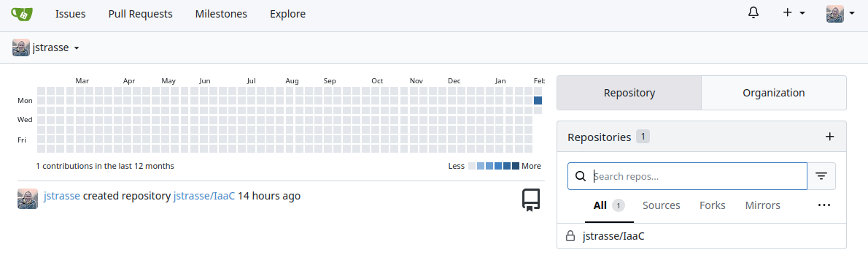
Task: Open the notifications bell
Action: coord(753,12)
